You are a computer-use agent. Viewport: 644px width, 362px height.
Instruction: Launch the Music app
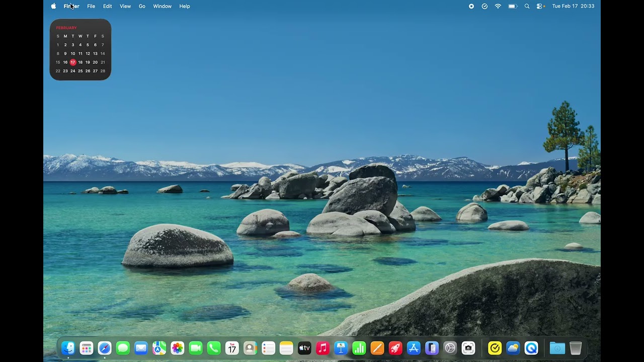tap(323, 348)
